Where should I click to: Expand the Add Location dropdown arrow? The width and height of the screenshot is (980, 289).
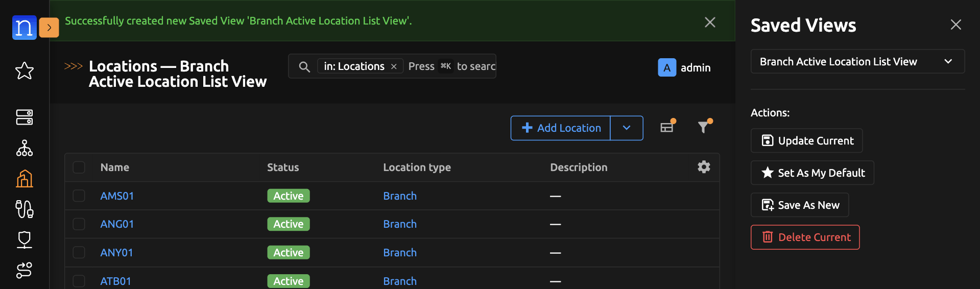point(627,128)
